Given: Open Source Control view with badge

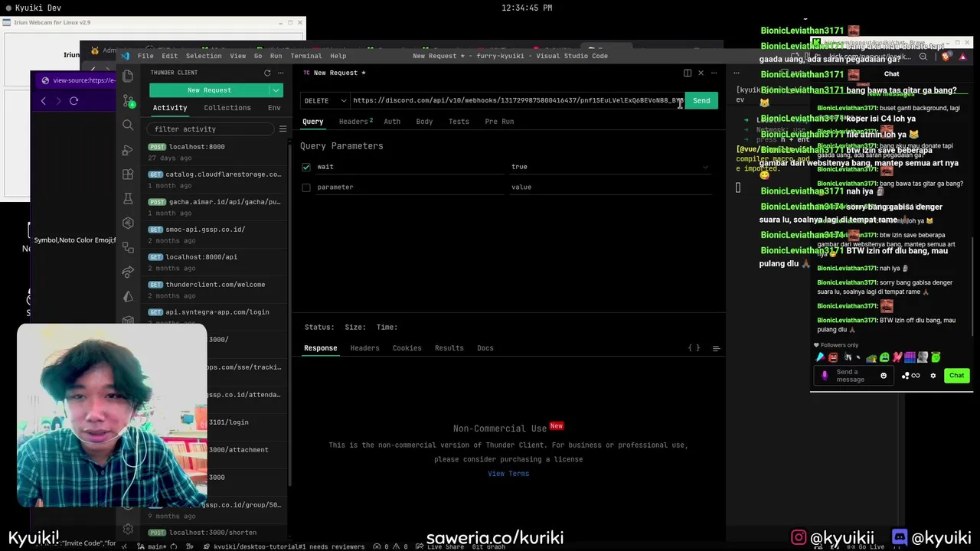Looking at the screenshot, I should (x=128, y=100).
